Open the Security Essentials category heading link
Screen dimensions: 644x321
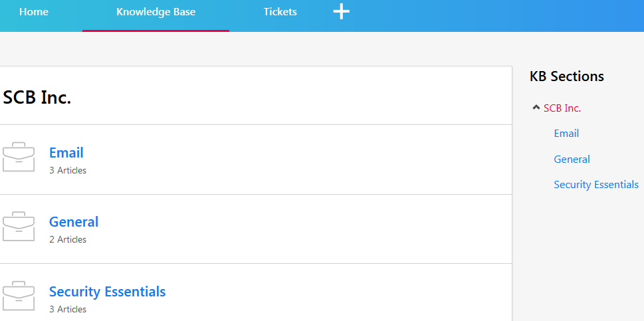coord(107,292)
